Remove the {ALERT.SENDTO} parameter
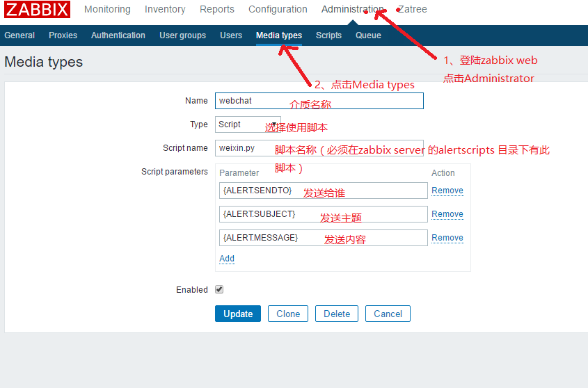The image size is (588, 388). (447, 191)
